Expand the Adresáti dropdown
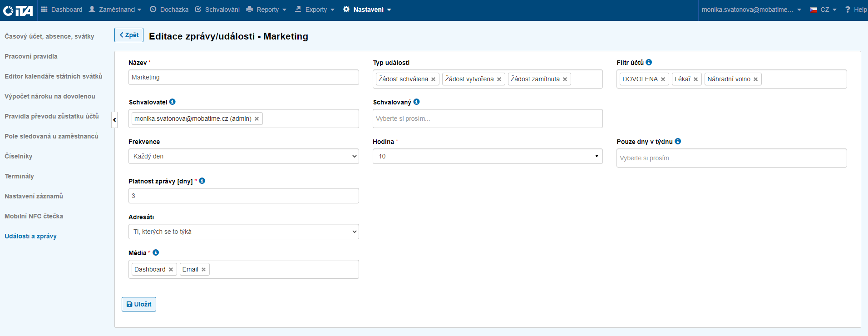This screenshot has height=336, width=868. point(243,232)
